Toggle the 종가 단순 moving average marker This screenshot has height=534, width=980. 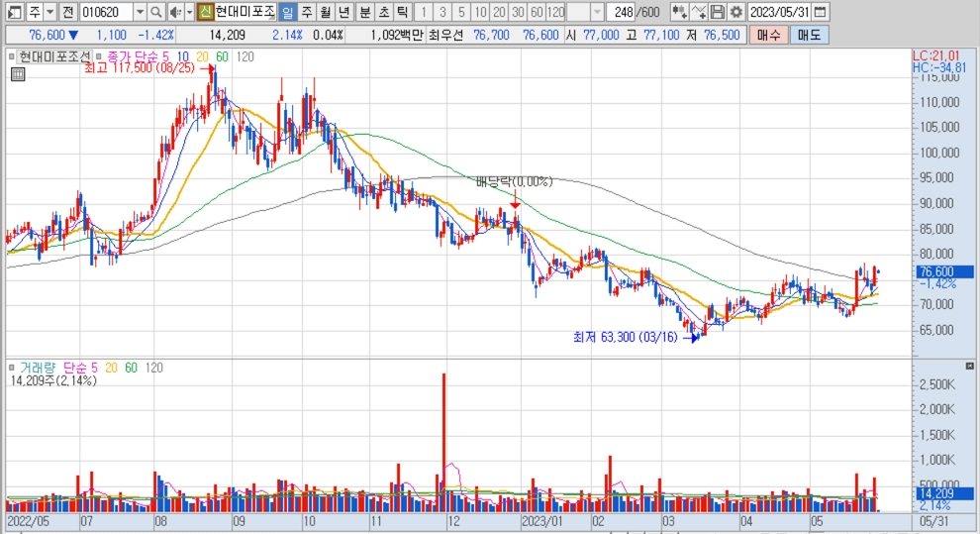(100, 56)
